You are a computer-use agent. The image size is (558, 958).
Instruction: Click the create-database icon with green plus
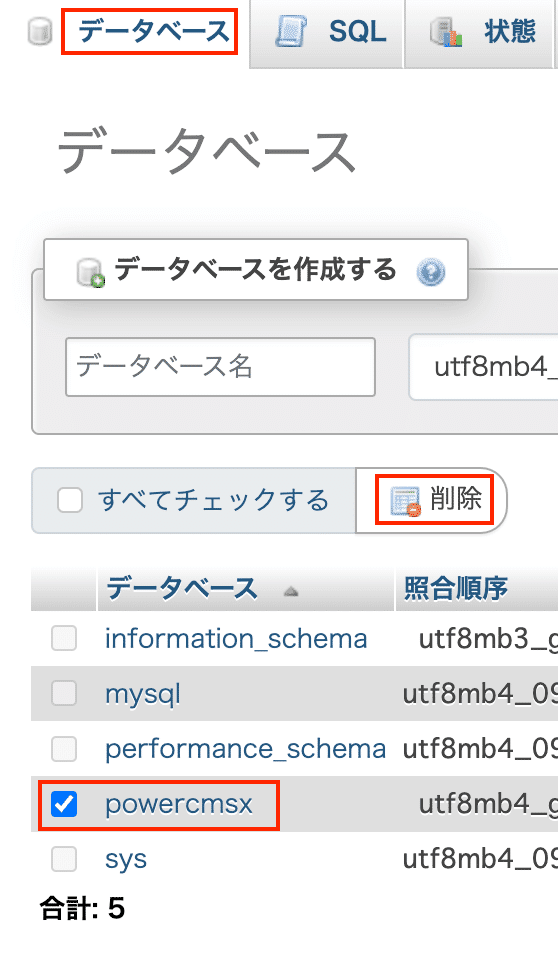(x=90, y=272)
